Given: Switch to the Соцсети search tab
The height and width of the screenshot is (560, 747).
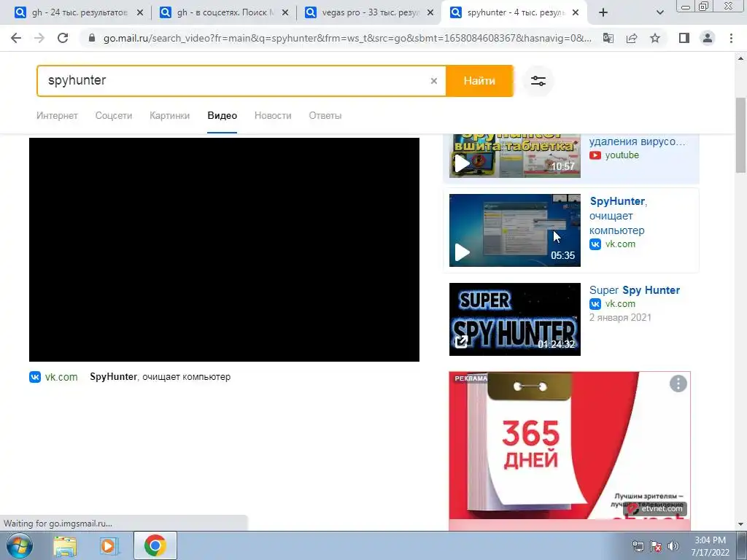Looking at the screenshot, I should (x=113, y=116).
